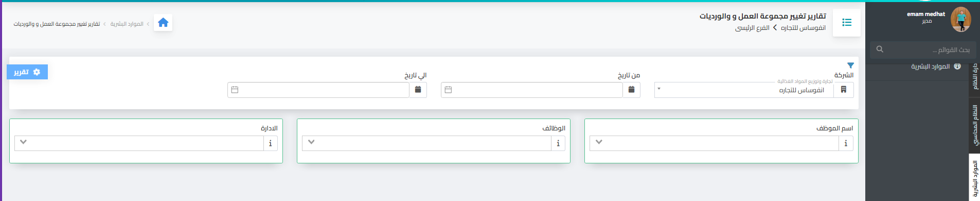
Task: Click the filter funnel icon
Action: 850,65
